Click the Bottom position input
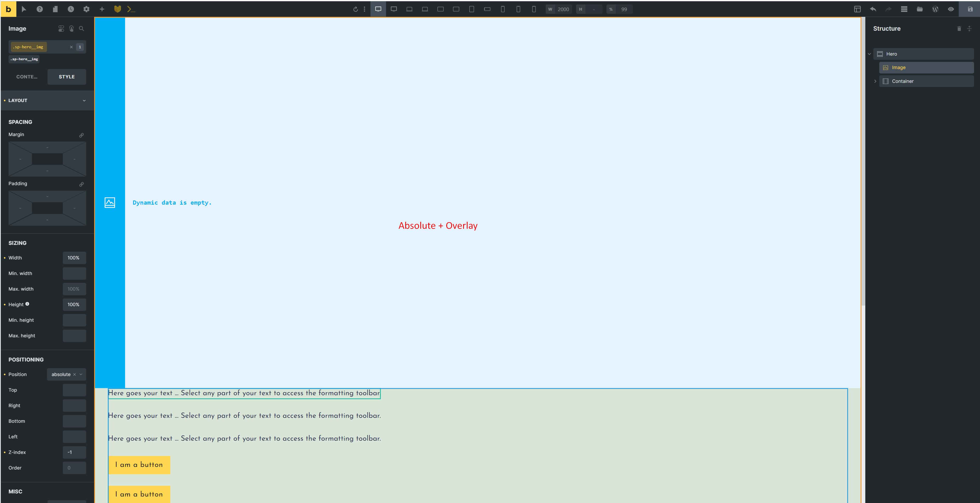Viewport: 980px width, 503px height. pos(74,421)
